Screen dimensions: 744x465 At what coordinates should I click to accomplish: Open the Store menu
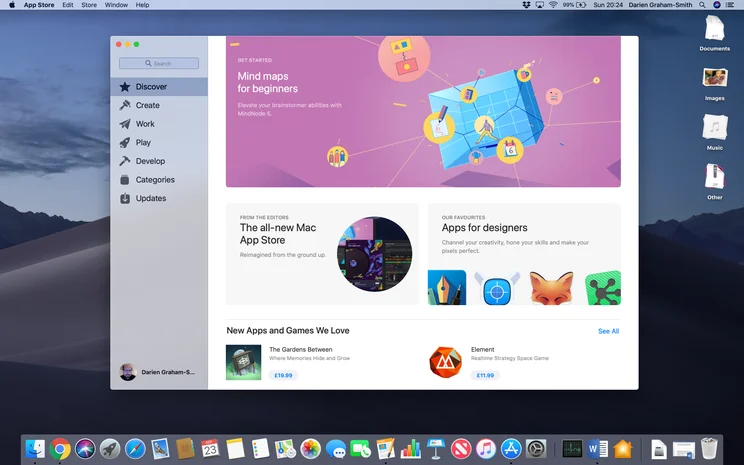pyautogui.click(x=89, y=5)
